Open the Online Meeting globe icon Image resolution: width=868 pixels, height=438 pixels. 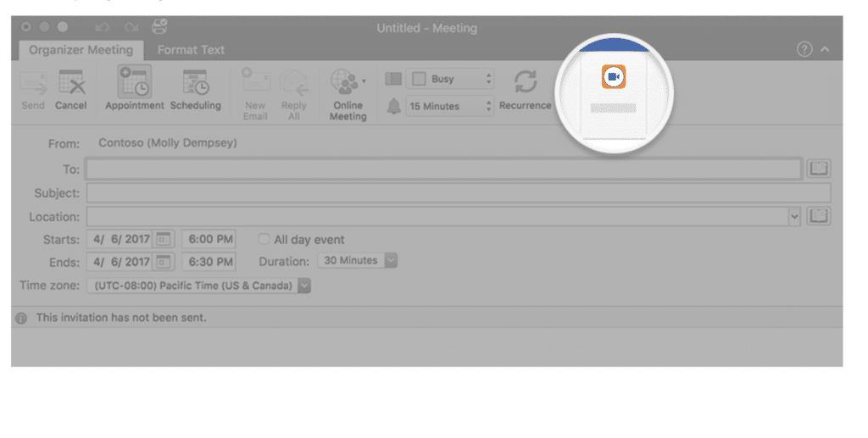pos(344,82)
